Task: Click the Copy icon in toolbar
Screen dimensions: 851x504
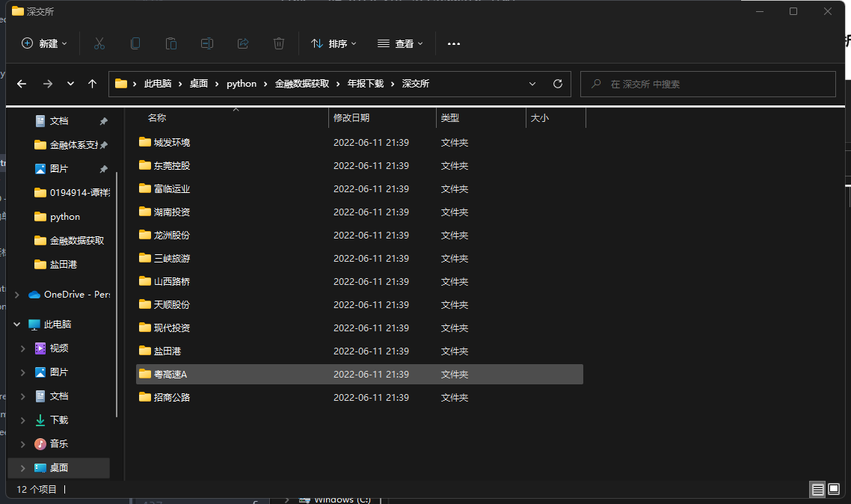Action: [135, 43]
